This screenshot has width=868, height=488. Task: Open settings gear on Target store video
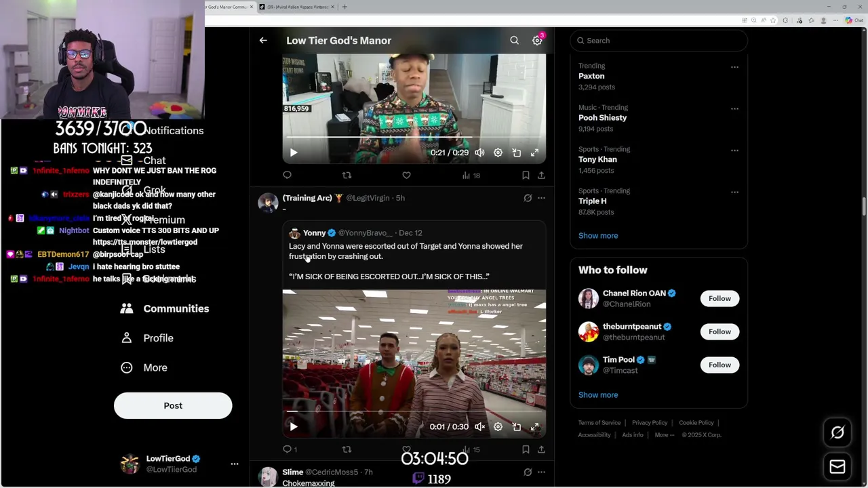click(x=498, y=427)
